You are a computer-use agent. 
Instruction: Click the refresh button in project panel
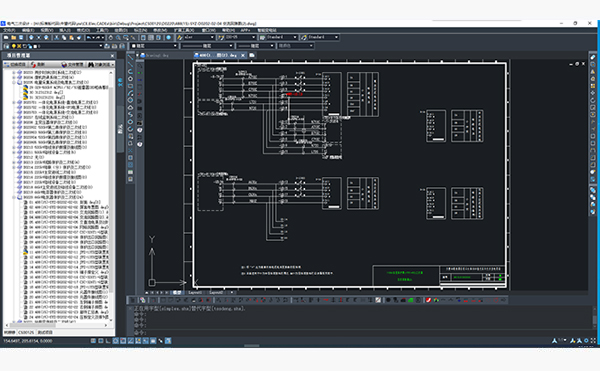coord(38,65)
